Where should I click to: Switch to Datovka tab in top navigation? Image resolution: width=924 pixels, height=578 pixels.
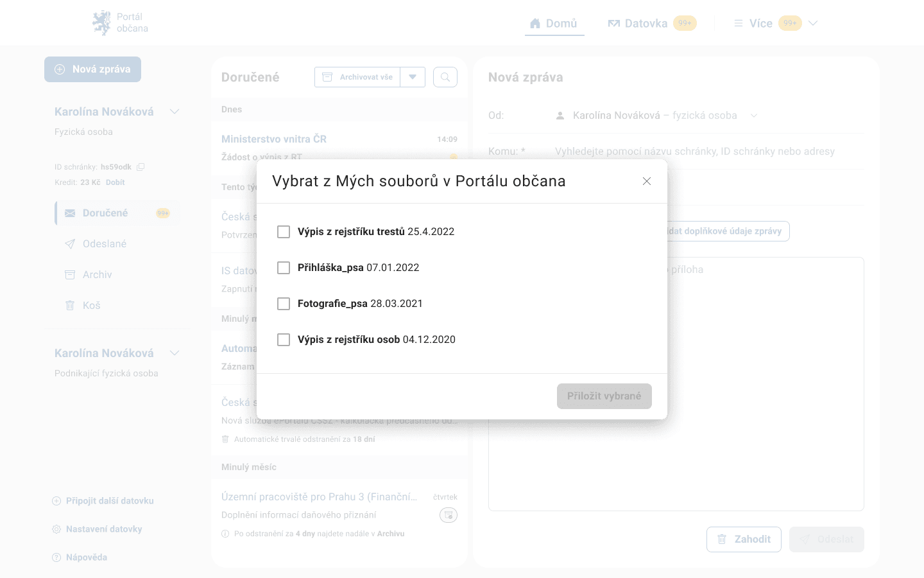[x=638, y=23]
